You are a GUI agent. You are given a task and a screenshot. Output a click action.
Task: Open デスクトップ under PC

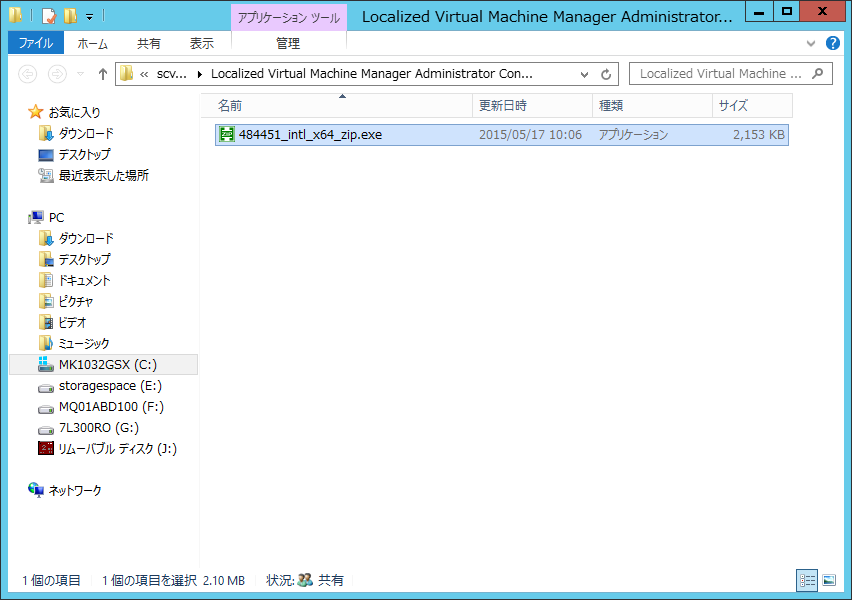click(84, 259)
